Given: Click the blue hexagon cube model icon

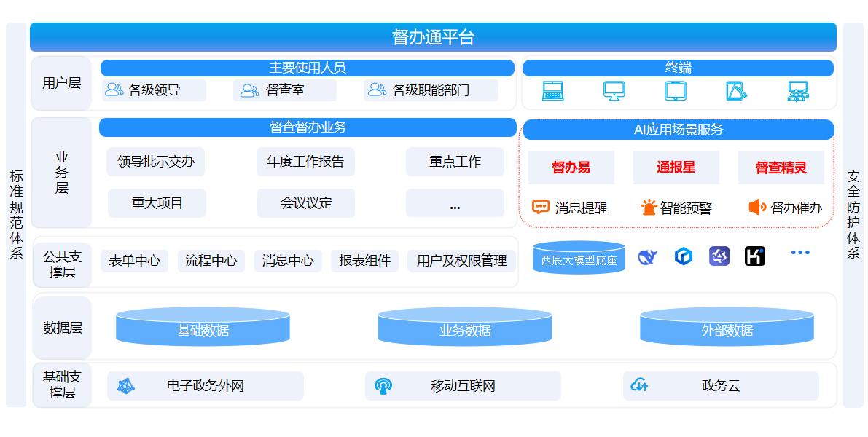Looking at the screenshot, I should 684,256.
